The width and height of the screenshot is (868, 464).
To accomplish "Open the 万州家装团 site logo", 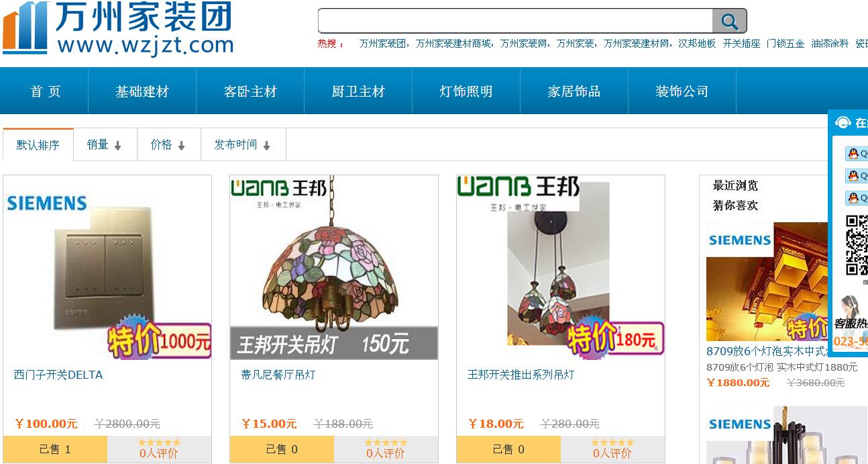I will point(119,28).
